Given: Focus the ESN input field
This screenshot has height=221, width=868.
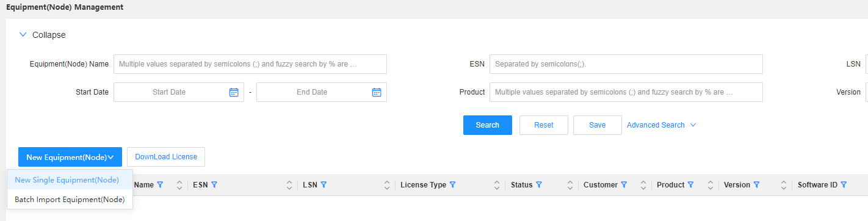Looking at the screenshot, I should tap(626, 64).
